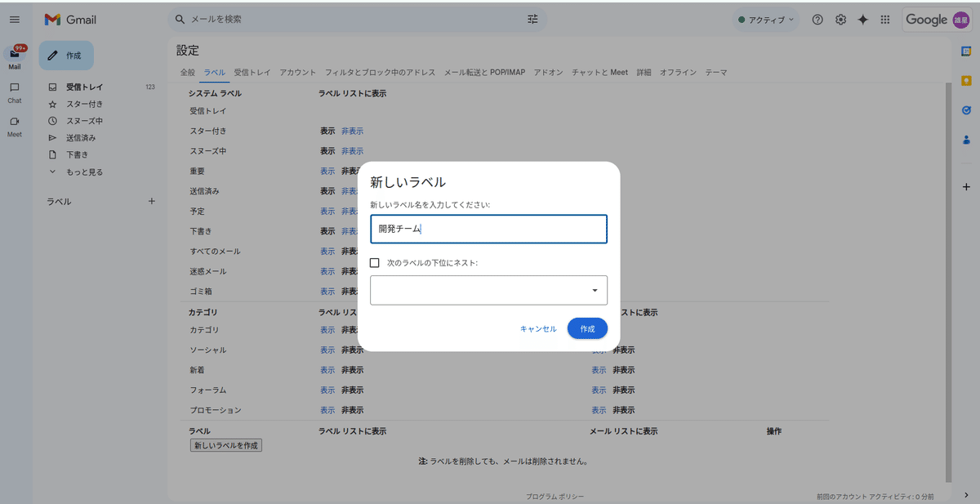Check the 次のラベルの下位にネスト checkbox
Screen dimensions: 980x504
pos(375,262)
